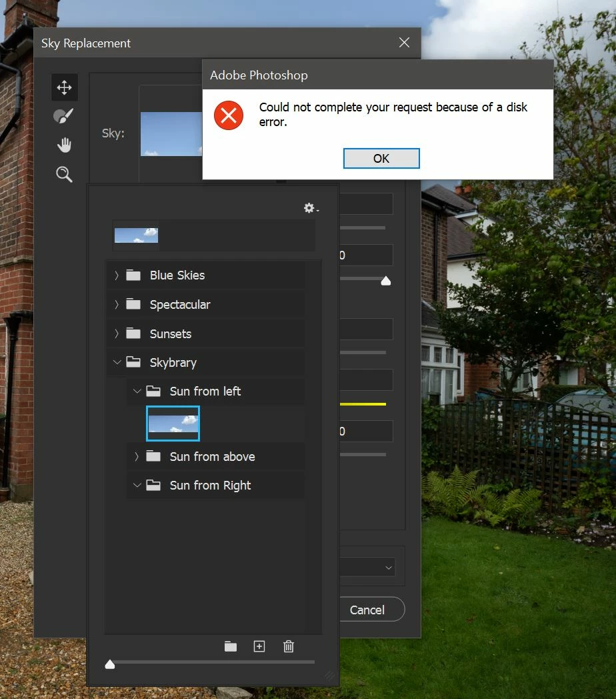Select the Zoom tool
Image resolution: width=616 pixels, height=699 pixels.
(x=64, y=174)
